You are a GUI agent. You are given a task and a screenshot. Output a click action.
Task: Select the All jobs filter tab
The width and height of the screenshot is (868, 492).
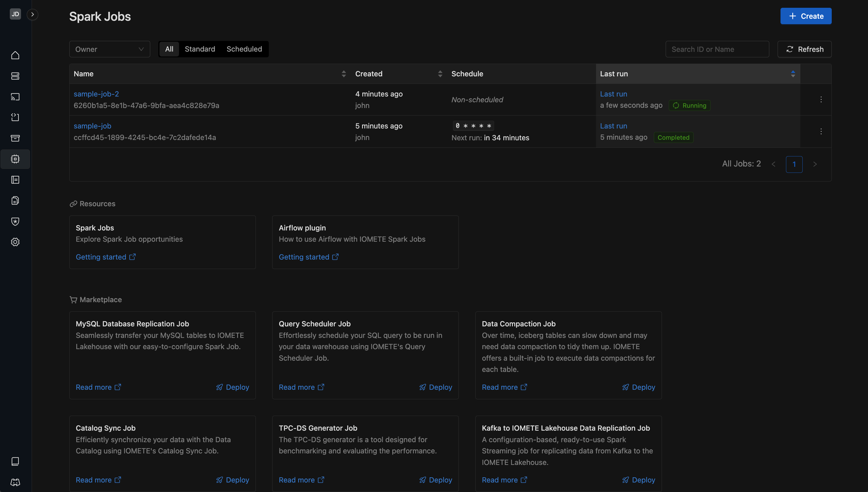(169, 49)
